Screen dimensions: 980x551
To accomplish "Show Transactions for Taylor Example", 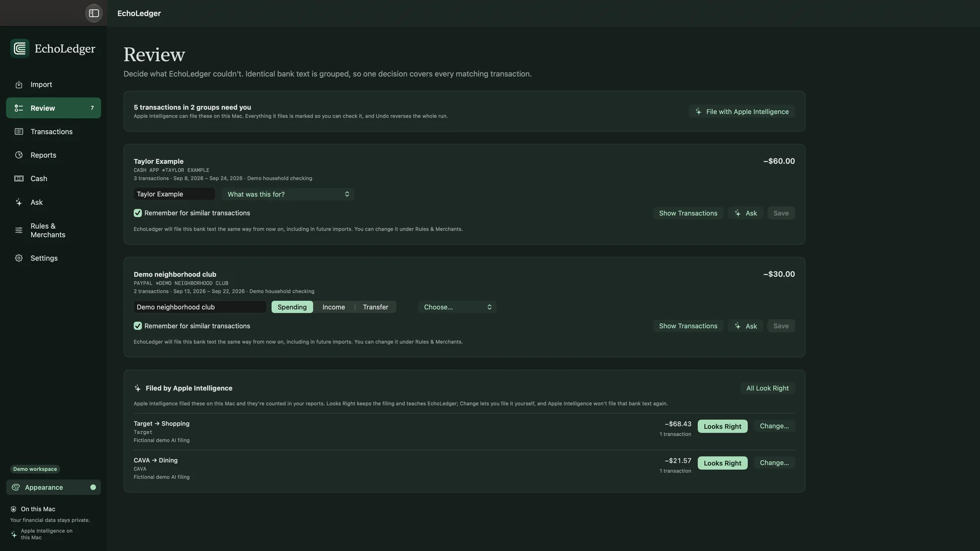I will pyautogui.click(x=688, y=213).
